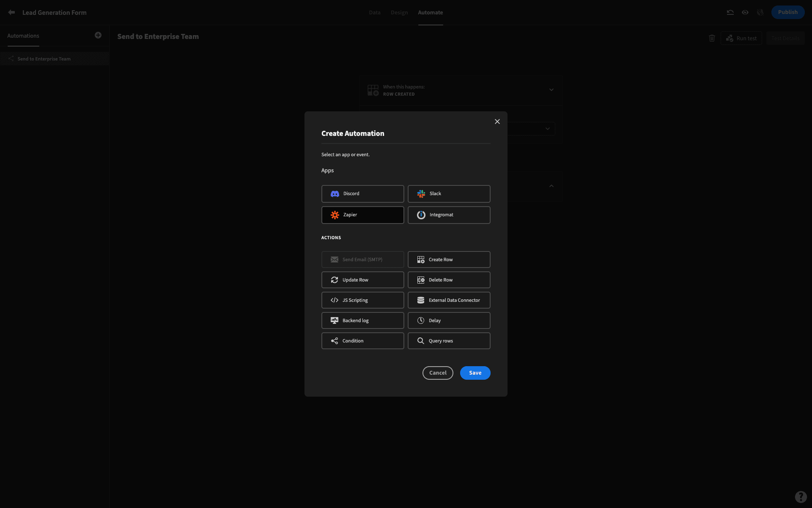Screen dimensions: 812x508
Task: Delete automation with trash icon
Action: coord(712,38)
